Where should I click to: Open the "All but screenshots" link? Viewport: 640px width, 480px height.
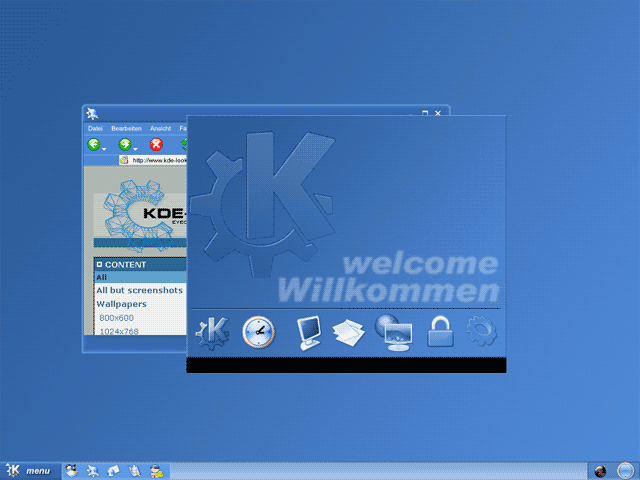click(140, 290)
